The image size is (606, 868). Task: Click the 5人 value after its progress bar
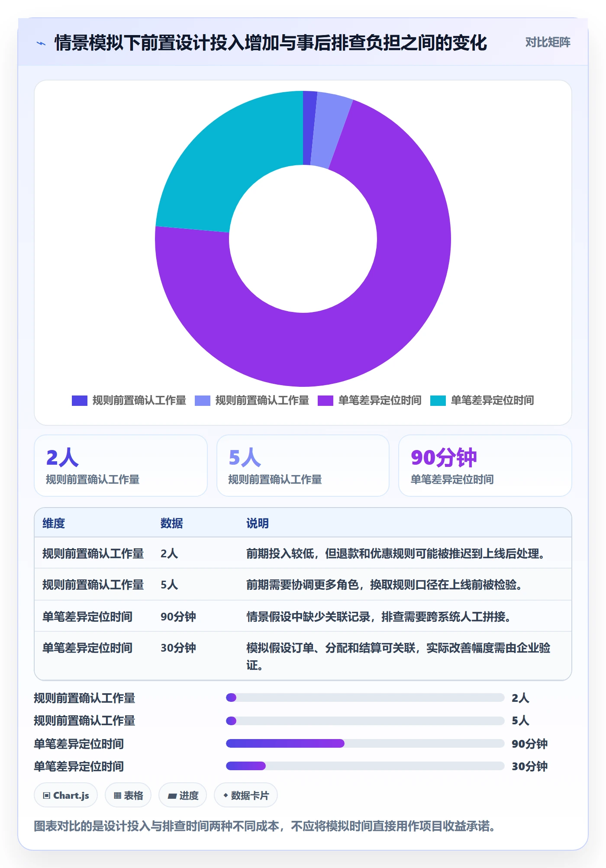coord(520,720)
